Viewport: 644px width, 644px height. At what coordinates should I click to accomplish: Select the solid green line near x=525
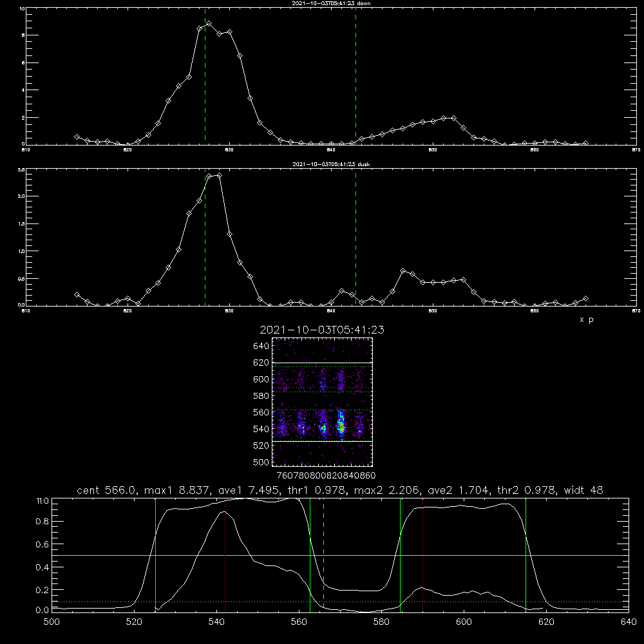(155, 554)
